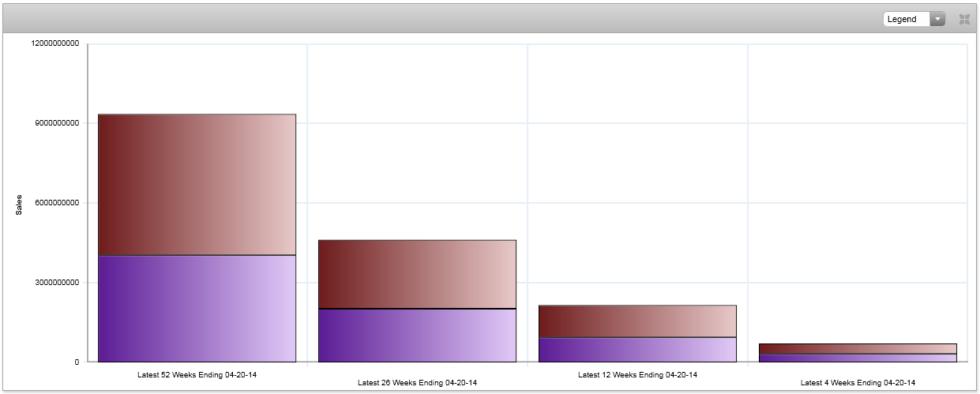The image size is (980, 394).
Task: Select purple segment of 4 Weeks bar
Action: 858,358
